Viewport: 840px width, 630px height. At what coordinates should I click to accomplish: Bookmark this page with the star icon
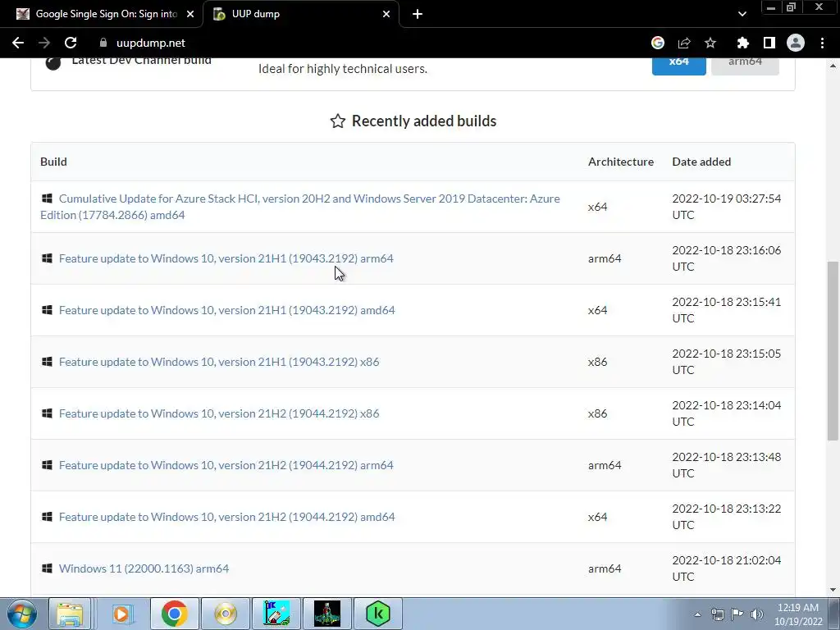(x=710, y=43)
